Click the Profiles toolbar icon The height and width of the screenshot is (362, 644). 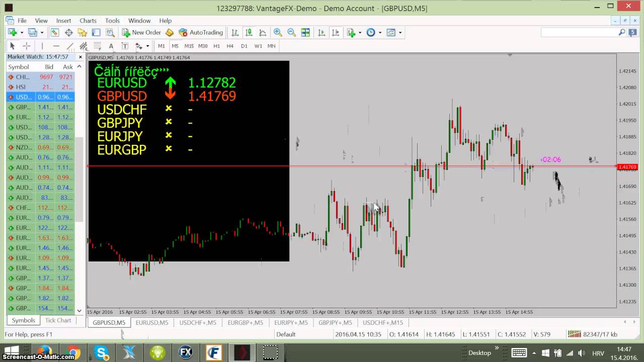(x=32, y=32)
